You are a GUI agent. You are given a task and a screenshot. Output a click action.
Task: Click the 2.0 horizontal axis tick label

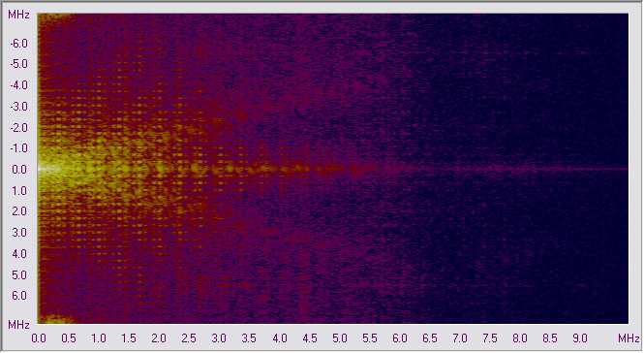(159, 338)
